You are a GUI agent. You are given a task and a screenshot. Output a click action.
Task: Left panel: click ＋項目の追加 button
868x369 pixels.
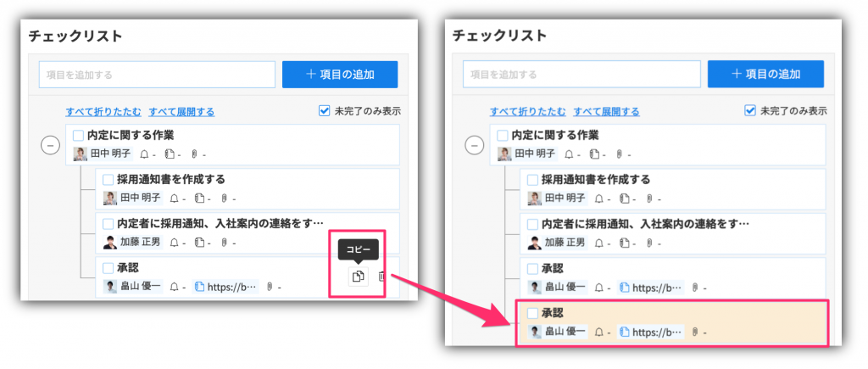[x=340, y=75]
